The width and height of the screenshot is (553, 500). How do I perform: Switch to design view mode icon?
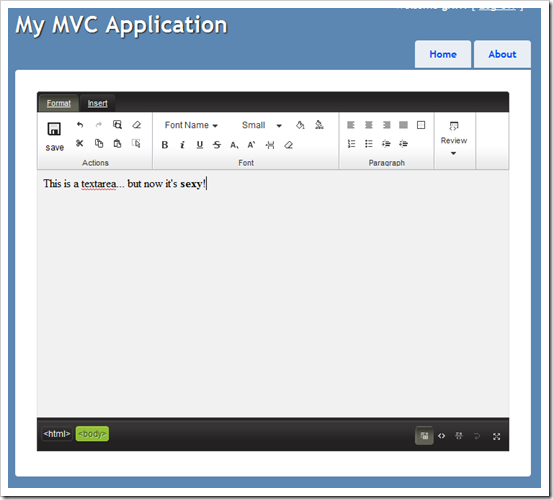(424, 436)
